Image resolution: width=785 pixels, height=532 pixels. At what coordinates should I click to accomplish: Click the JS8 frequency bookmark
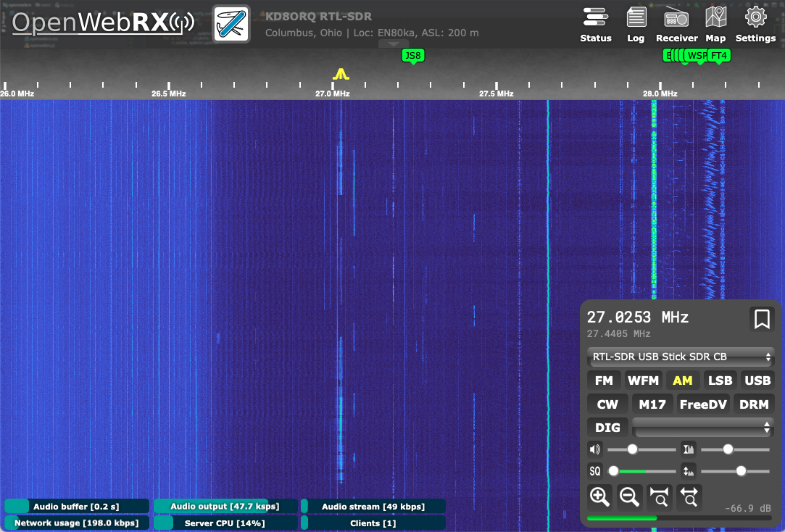point(412,55)
